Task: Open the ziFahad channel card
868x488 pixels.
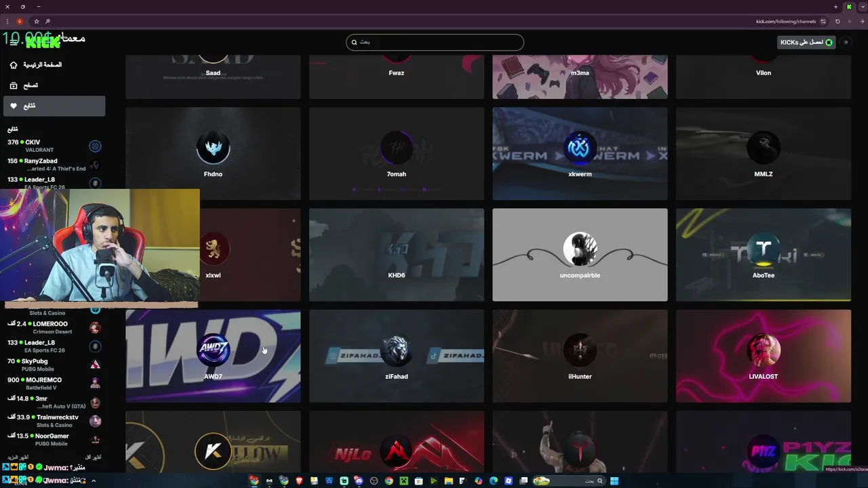Action: coord(397,356)
